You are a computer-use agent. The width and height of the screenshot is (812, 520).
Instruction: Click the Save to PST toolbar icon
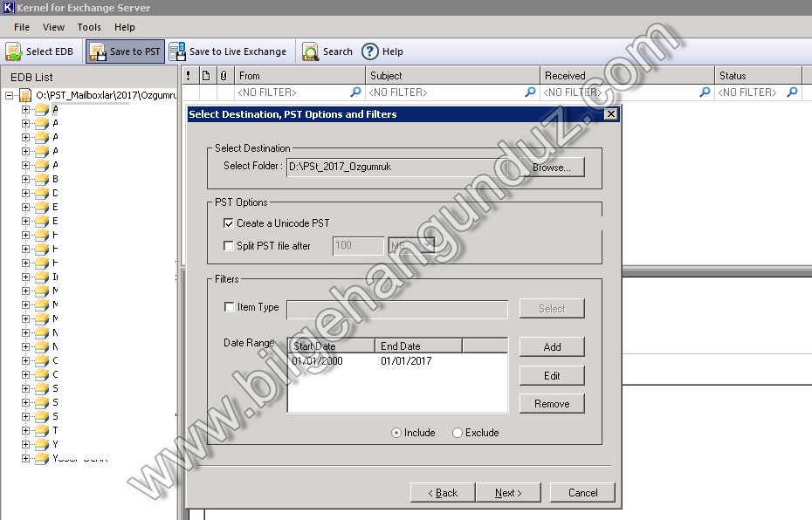(98, 51)
